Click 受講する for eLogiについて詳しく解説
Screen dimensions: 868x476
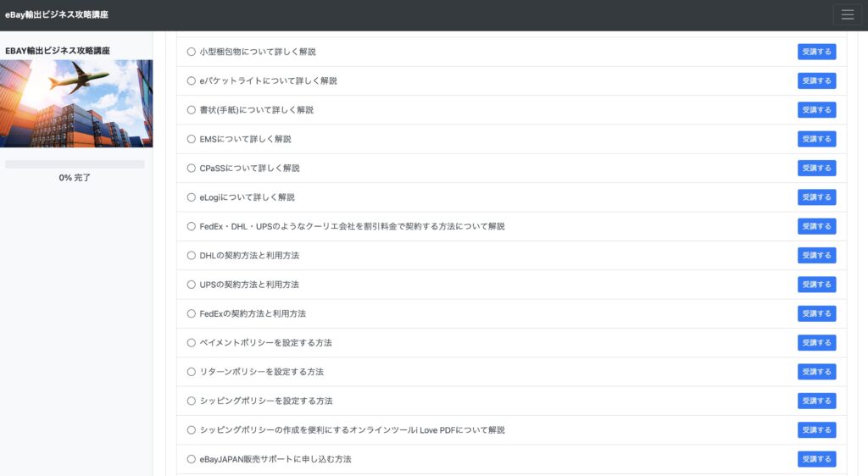tap(816, 197)
